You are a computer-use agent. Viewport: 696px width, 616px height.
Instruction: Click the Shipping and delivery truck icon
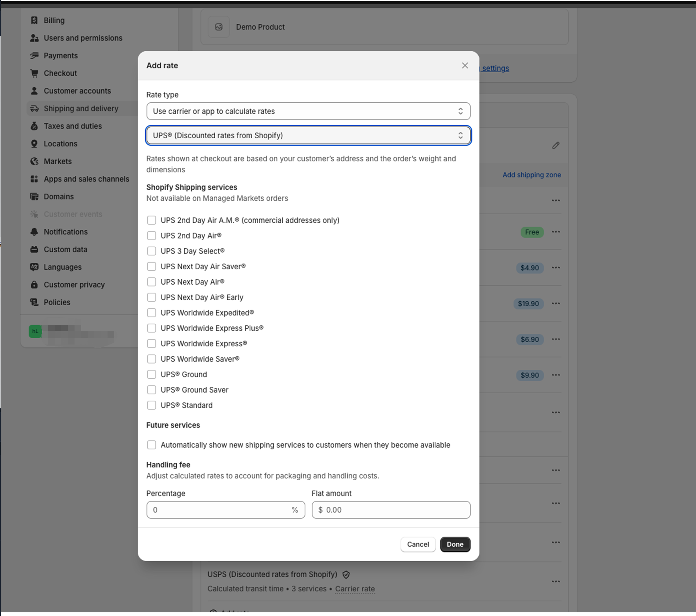tap(34, 108)
